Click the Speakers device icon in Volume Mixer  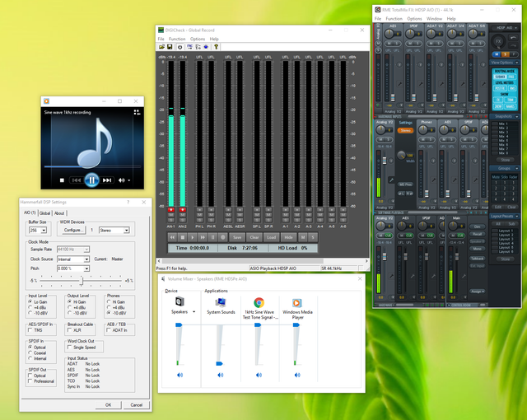pos(180,301)
